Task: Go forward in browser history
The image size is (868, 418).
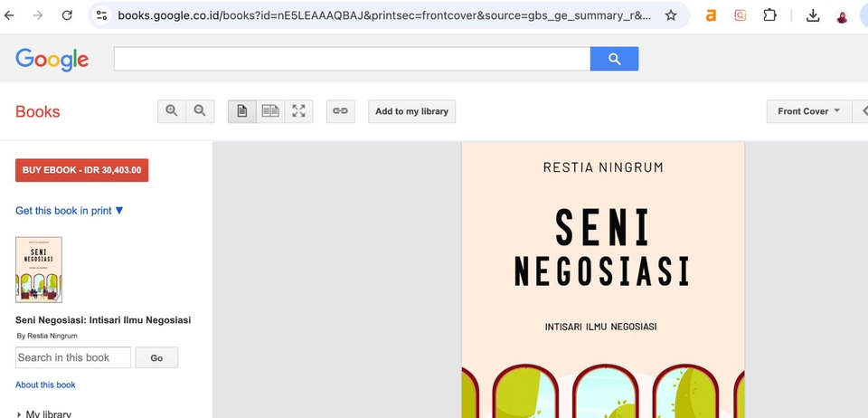Action: [x=38, y=15]
